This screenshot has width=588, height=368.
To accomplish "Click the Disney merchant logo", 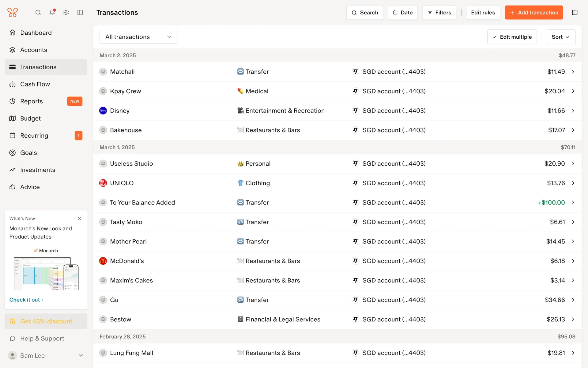I will click(x=103, y=111).
